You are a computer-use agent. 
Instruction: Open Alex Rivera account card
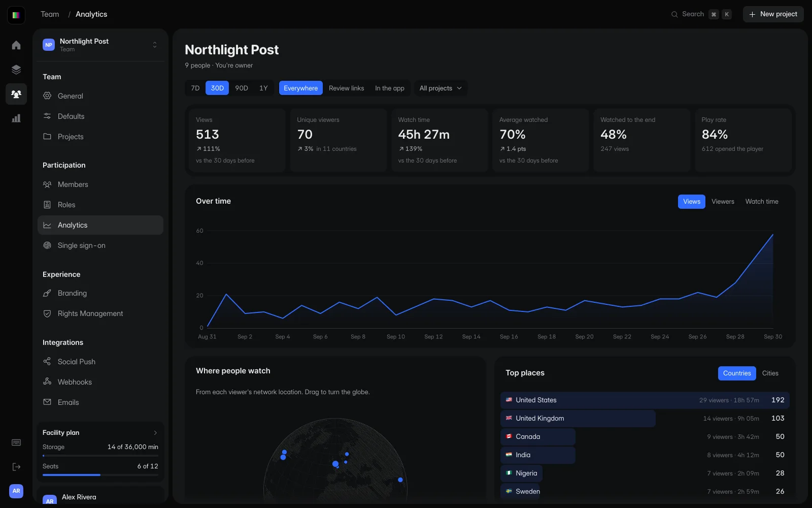(100, 497)
